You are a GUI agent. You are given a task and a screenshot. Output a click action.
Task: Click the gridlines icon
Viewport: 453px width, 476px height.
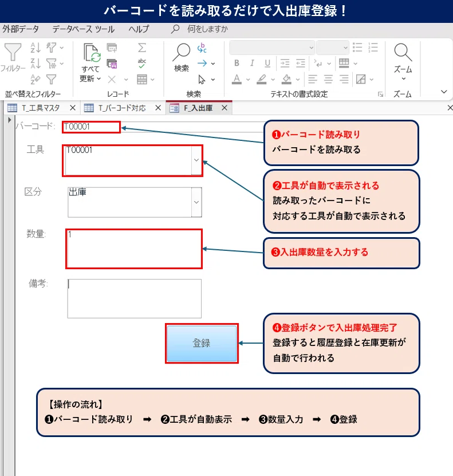point(344,63)
